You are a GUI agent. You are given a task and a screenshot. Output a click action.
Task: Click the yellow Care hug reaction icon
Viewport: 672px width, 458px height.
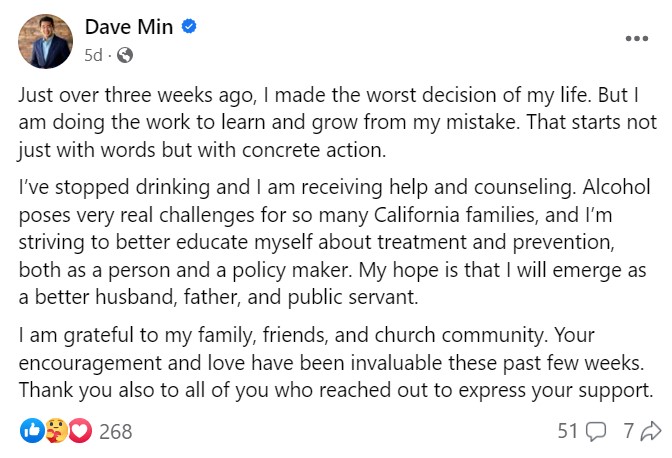tap(56, 431)
